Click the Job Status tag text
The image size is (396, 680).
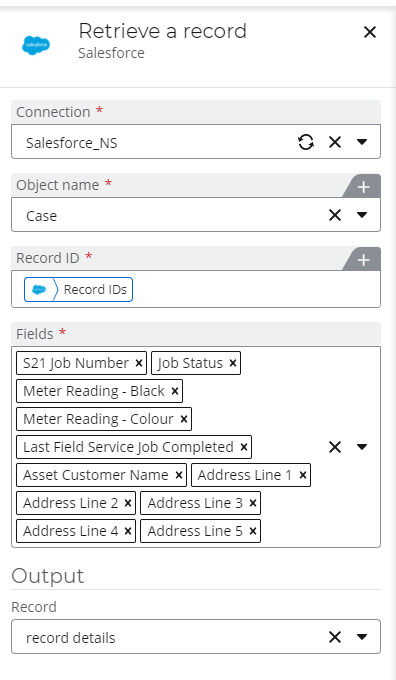click(x=190, y=363)
